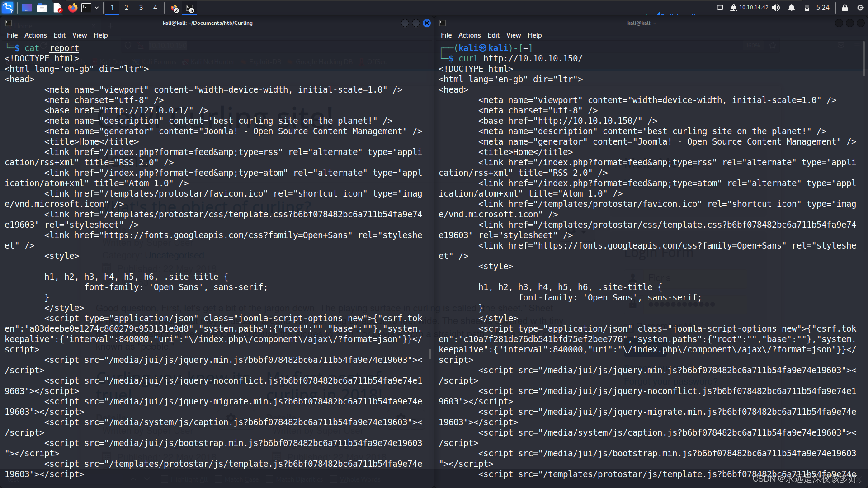Open the terminal taskbar group with 5 windows

point(190,8)
